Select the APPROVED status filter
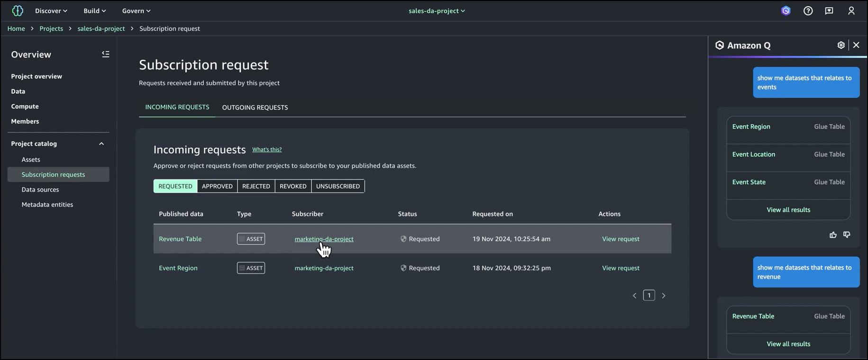Image resolution: width=868 pixels, height=360 pixels. point(217,186)
